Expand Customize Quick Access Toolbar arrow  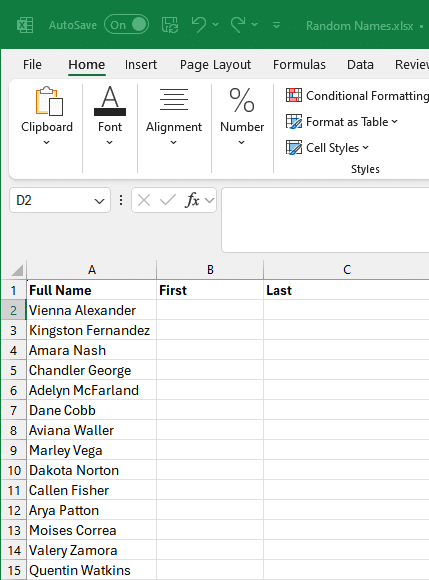[276, 25]
